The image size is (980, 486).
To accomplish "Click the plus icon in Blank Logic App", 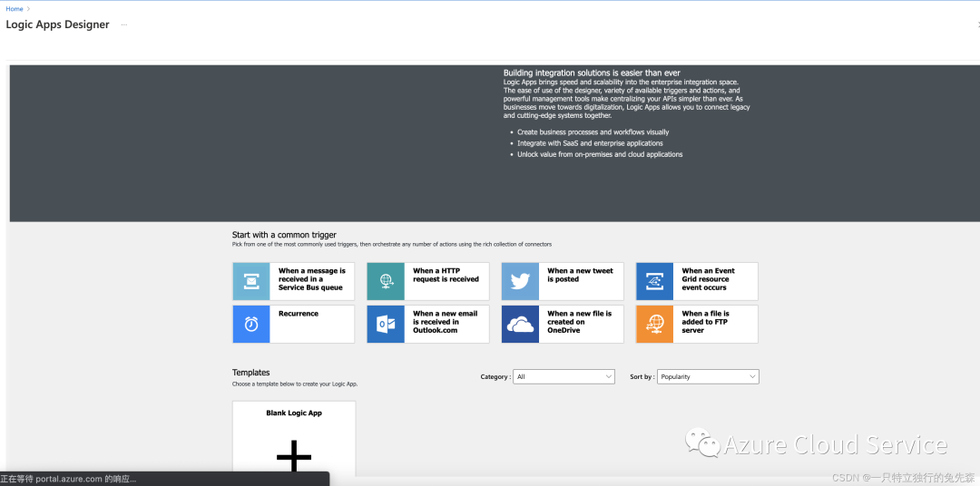I will click(x=294, y=458).
